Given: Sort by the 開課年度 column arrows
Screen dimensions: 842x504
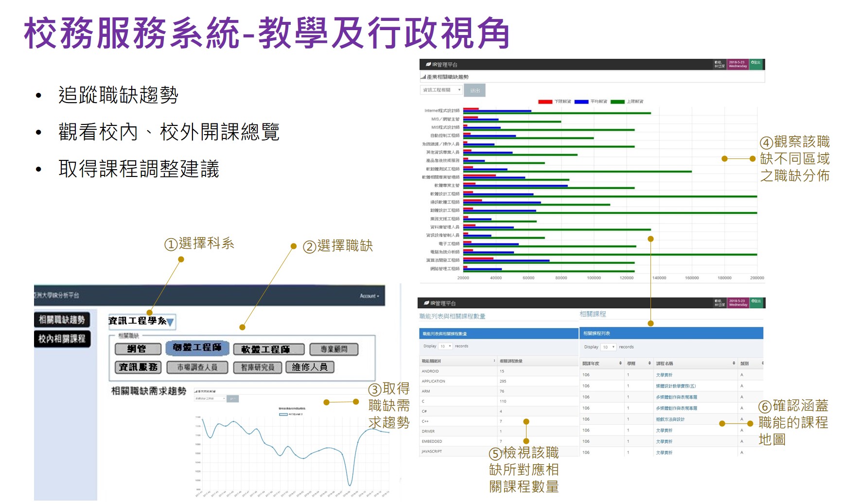Looking at the screenshot, I should (x=620, y=363).
